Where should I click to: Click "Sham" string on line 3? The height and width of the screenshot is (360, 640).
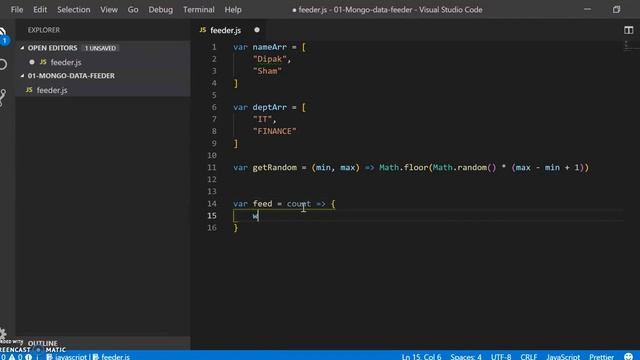(x=267, y=71)
